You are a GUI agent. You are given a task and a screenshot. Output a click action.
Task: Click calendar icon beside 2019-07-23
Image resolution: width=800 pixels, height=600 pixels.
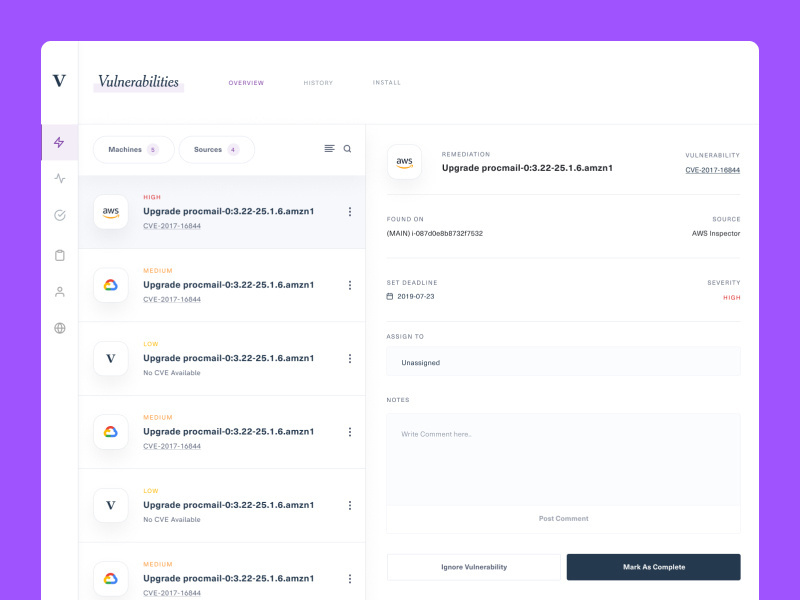(390, 296)
